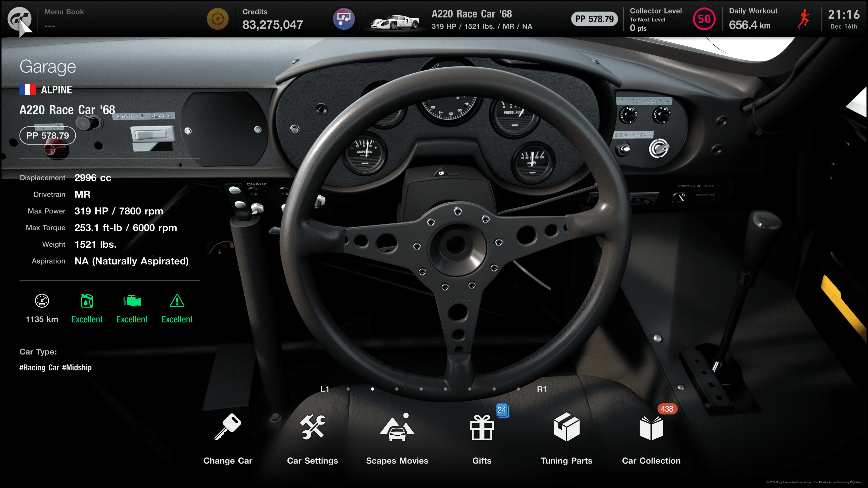Click the 21:16 clock display
The height and width of the screenshot is (488, 868).
point(844,14)
